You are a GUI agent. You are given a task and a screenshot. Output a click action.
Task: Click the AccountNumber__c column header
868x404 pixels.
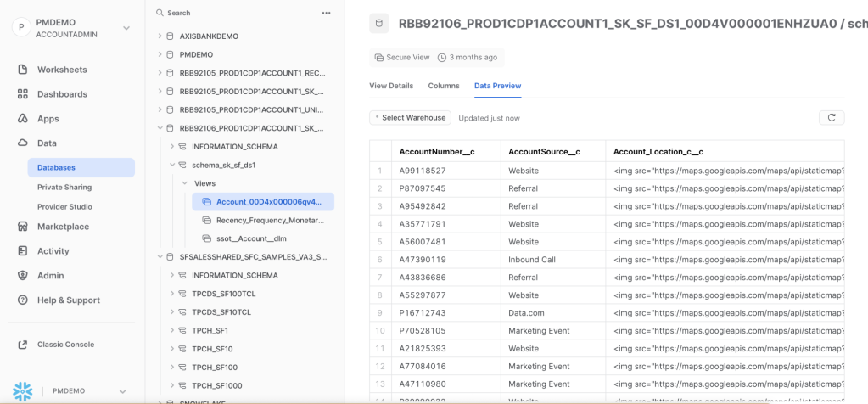pos(437,152)
